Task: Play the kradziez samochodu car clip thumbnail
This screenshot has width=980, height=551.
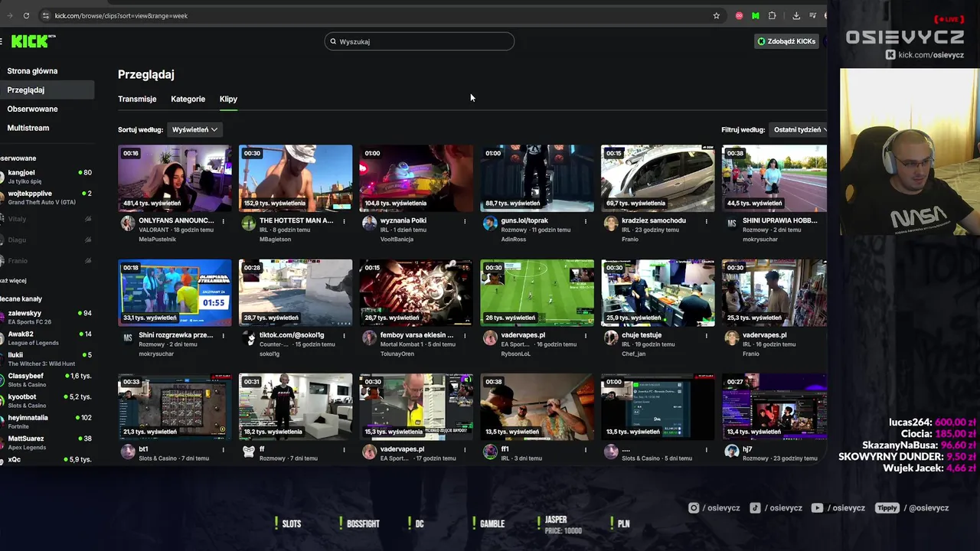Action: [x=658, y=178]
